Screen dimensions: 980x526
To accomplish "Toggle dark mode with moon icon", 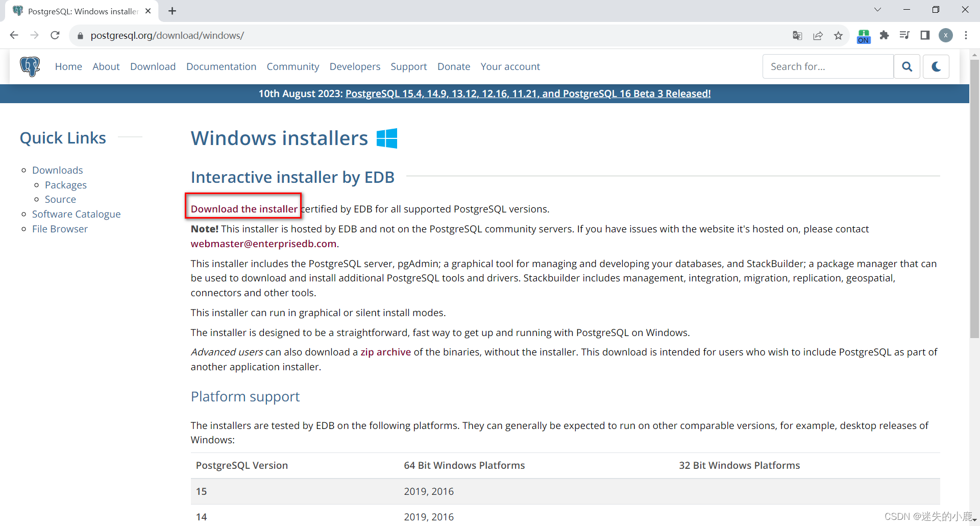I will click(936, 66).
